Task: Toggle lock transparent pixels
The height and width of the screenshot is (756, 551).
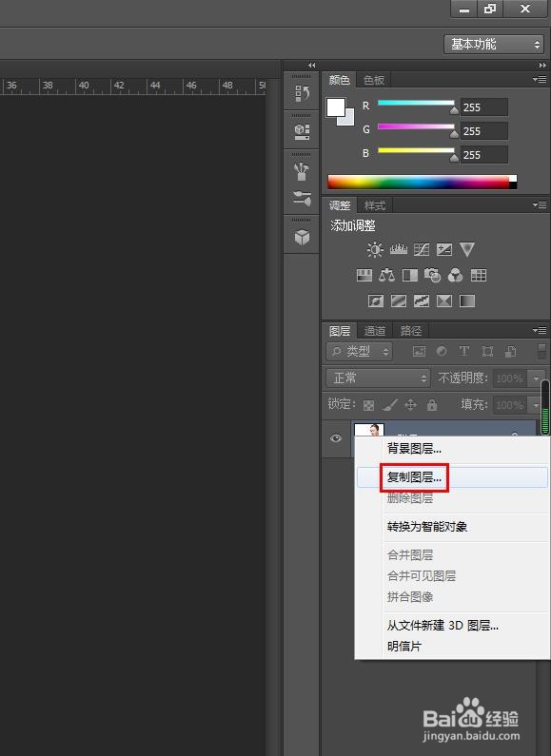Action: point(368,405)
